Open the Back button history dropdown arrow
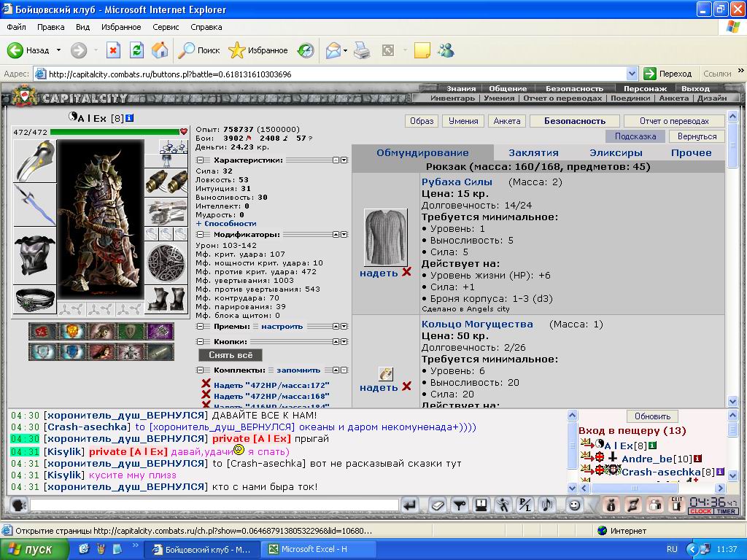This screenshot has width=747, height=560. click(x=58, y=50)
